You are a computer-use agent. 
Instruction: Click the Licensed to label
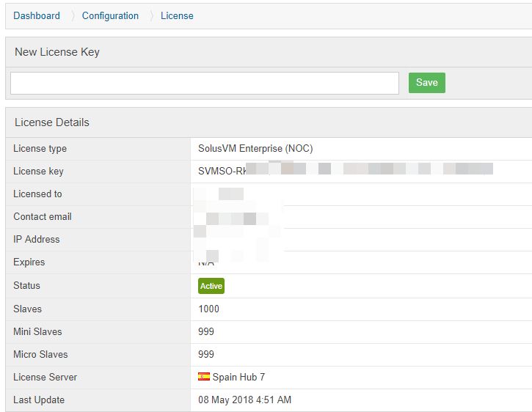point(37,194)
